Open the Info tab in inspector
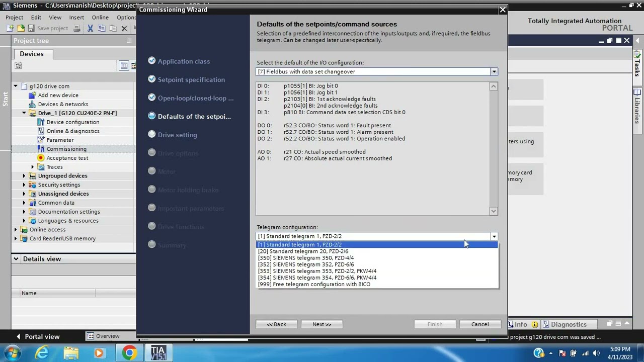644x362 pixels. pos(521,324)
